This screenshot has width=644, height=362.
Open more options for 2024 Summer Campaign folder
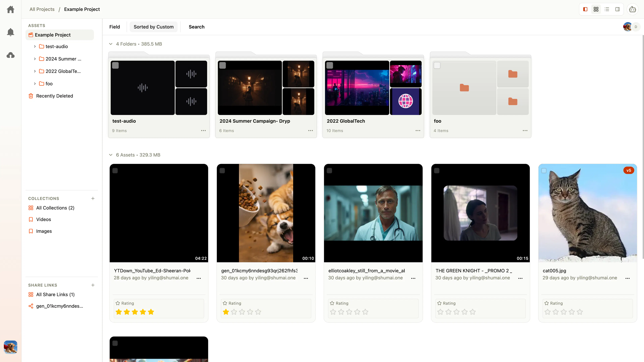point(310,130)
